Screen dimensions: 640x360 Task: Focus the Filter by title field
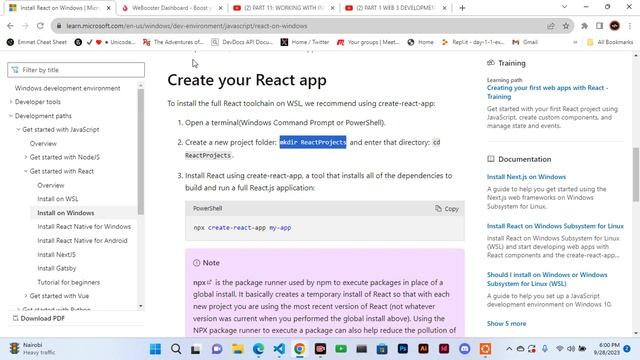(76, 70)
